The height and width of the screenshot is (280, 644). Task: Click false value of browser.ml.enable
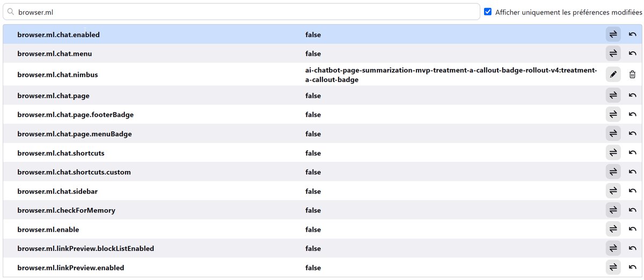point(313,230)
